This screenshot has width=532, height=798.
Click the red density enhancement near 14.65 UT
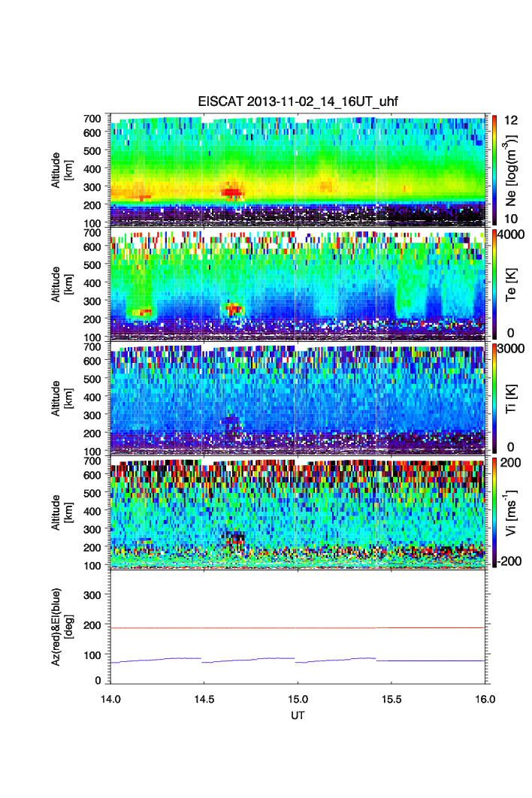232,192
